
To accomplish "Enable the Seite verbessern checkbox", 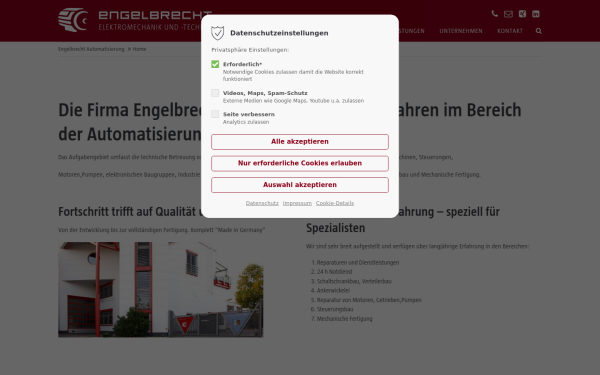I will [x=215, y=114].
